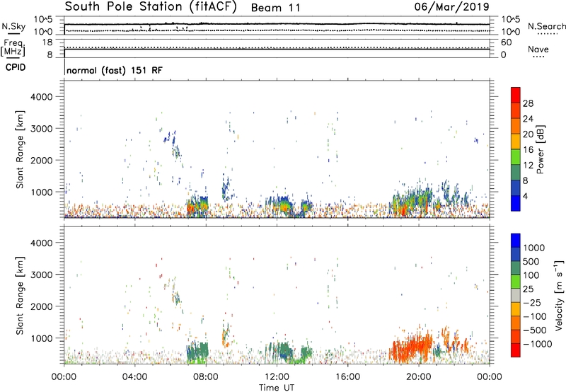566x392 pixels.
Task: Click the 'N.Sky' axis label
Action: [x=13, y=27]
